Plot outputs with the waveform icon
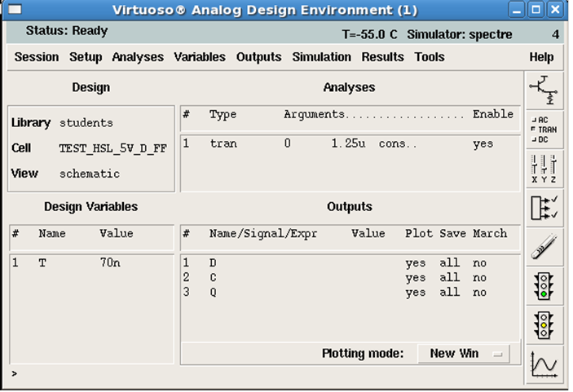The image size is (573, 392). coord(544,365)
